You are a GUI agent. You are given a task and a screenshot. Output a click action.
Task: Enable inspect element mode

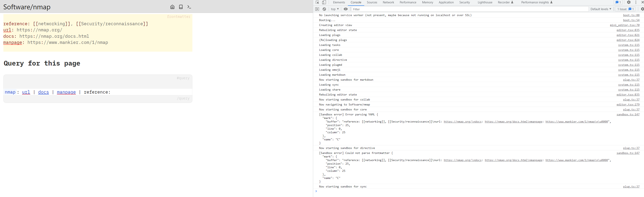(x=317, y=2)
